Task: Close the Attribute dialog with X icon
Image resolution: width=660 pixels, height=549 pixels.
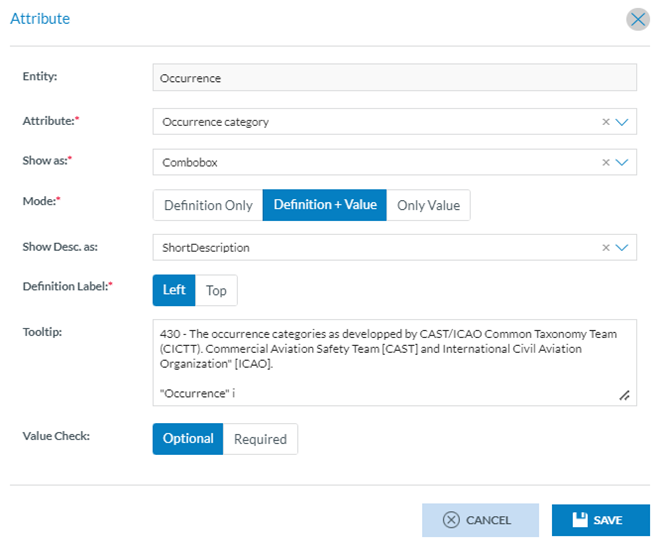Action: pyautogui.click(x=637, y=19)
